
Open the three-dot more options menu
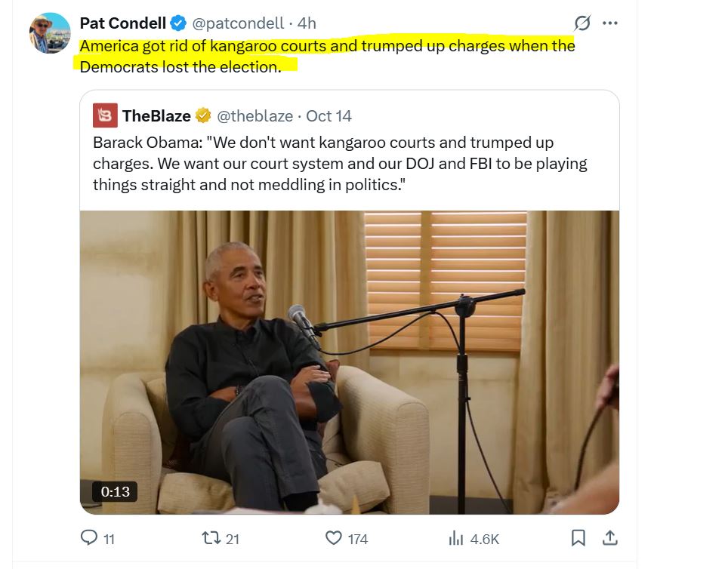pyautogui.click(x=609, y=23)
